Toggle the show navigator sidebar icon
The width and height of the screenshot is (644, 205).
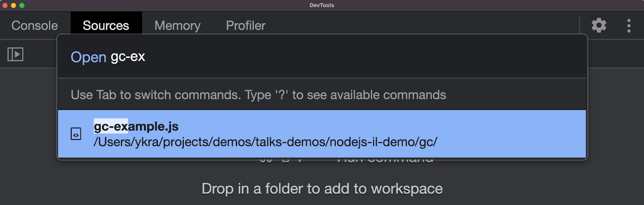(x=15, y=54)
